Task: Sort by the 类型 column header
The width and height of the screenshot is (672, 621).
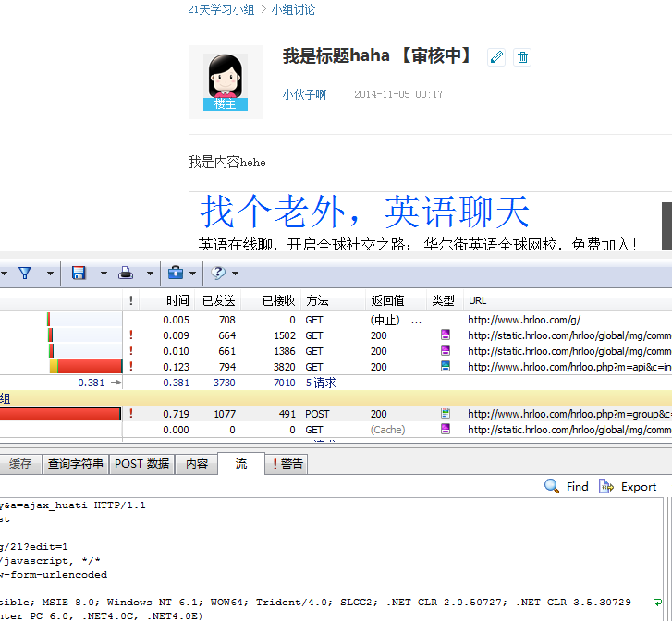Action: 443,300
